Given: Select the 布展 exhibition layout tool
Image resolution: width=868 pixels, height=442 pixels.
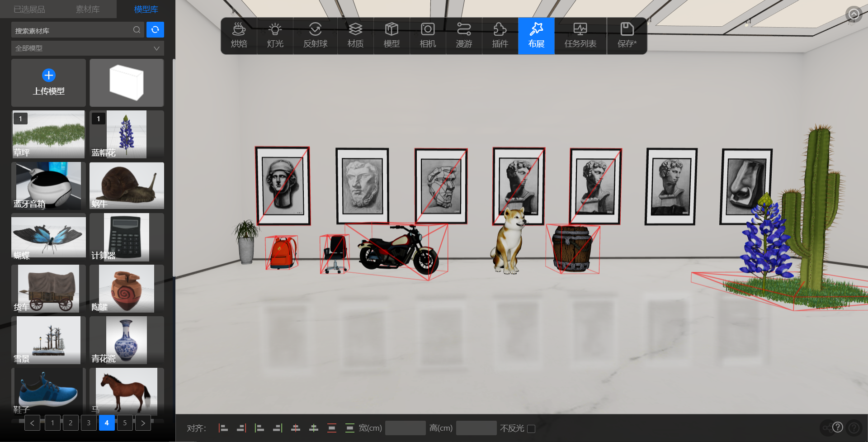Looking at the screenshot, I should [536, 36].
